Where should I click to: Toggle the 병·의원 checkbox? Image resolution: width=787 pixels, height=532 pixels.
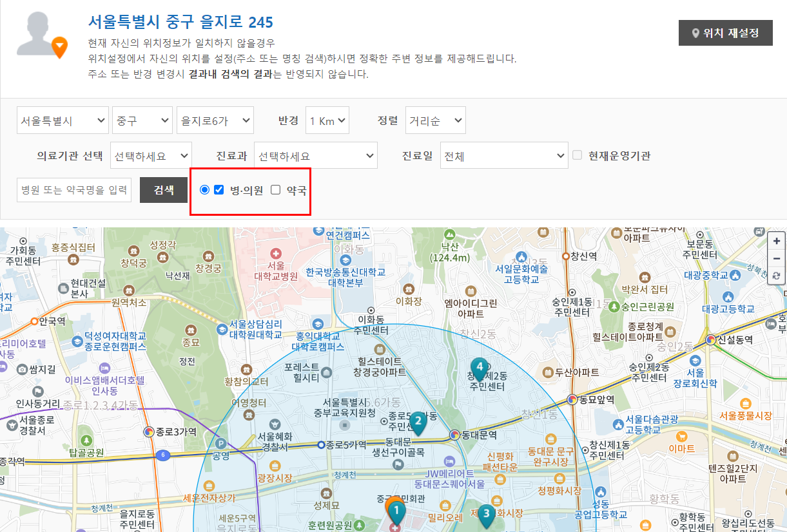219,190
